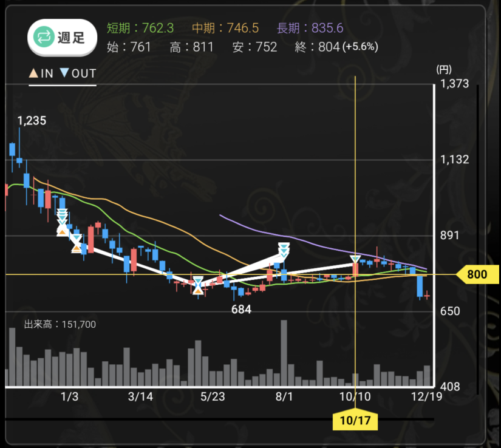Click the vertical scrollbar right of price axis
Image resolution: width=501 pixels, height=448 pixels.
coord(478,240)
